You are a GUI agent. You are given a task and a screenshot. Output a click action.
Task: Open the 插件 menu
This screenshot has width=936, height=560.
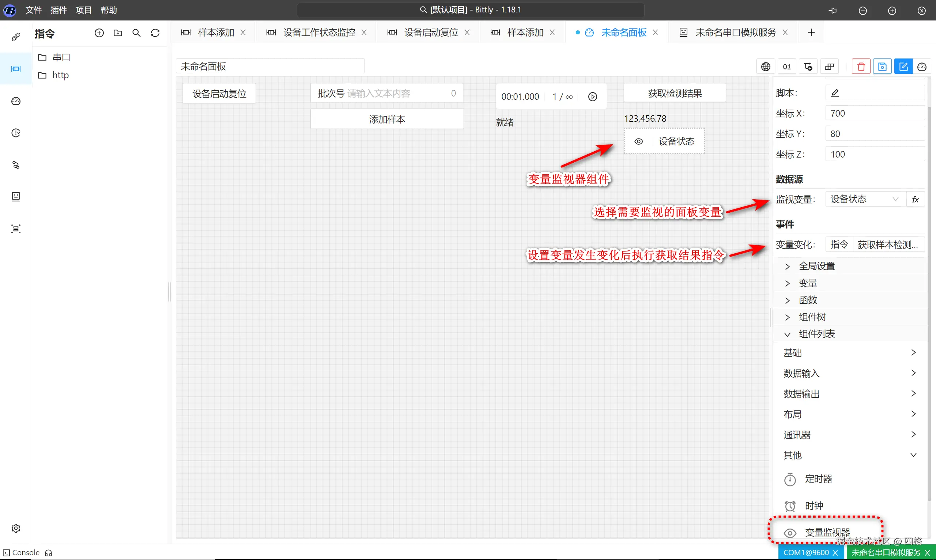(58, 10)
